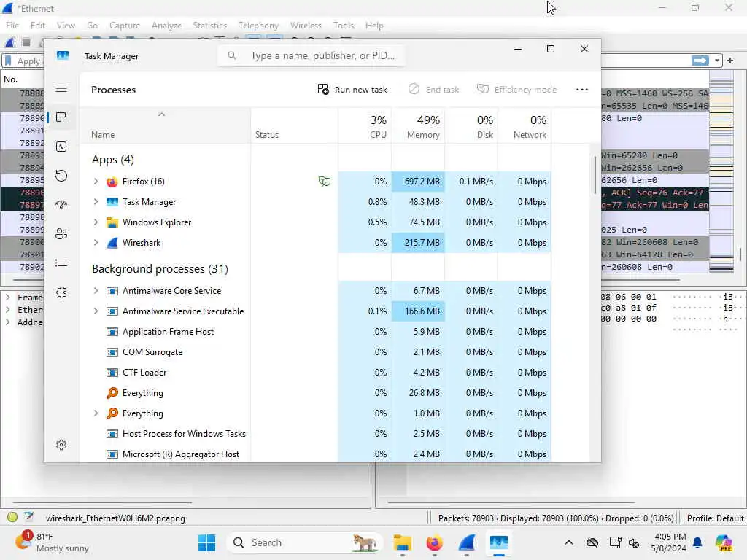This screenshot has width=747, height=560.
Task: Open notifications bell in system tray
Action: point(697,542)
